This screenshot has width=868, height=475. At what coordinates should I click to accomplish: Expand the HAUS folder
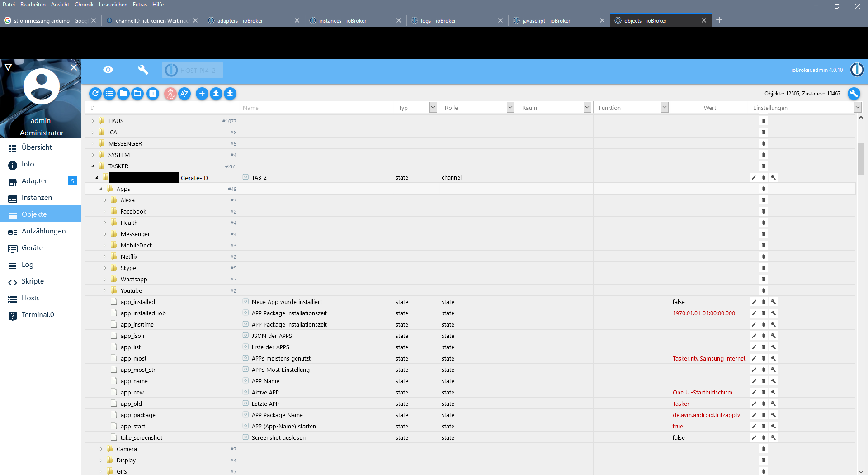(x=93, y=121)
